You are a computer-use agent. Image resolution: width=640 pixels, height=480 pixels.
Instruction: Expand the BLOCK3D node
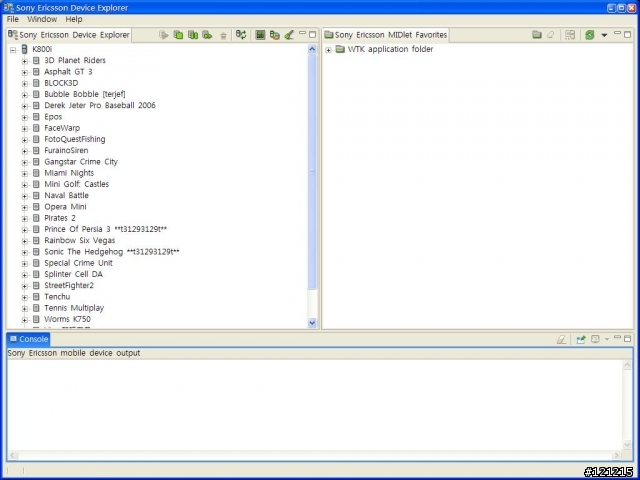[x=25, y=84]
